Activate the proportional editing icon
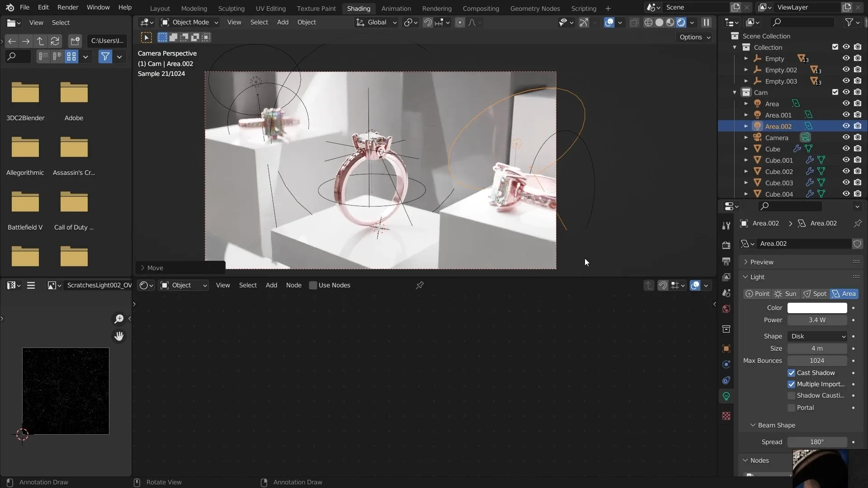The height and width of the screenshot is (488, 868). (x=460, y=22)
